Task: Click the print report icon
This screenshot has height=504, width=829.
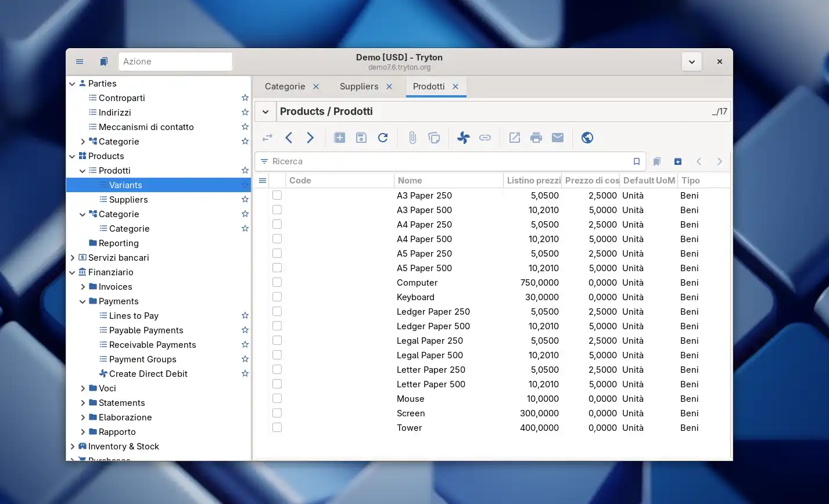Action: click(536, 138)
